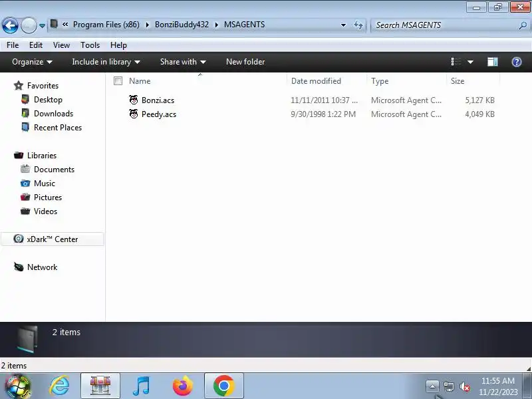532x399 pixels.
Task: Select the Peedy.acs file icon
Action: pyautogui.click(x=134, y=114)
